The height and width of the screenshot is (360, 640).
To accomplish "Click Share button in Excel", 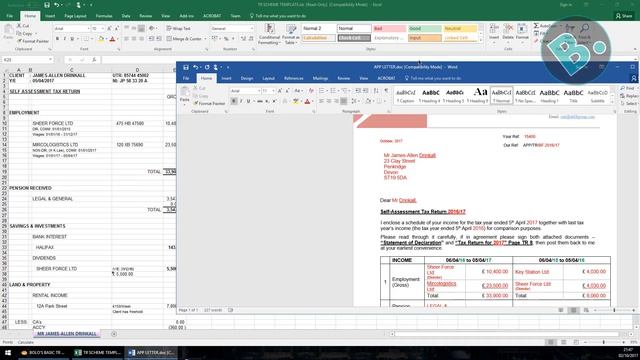I will pos(624,16).
